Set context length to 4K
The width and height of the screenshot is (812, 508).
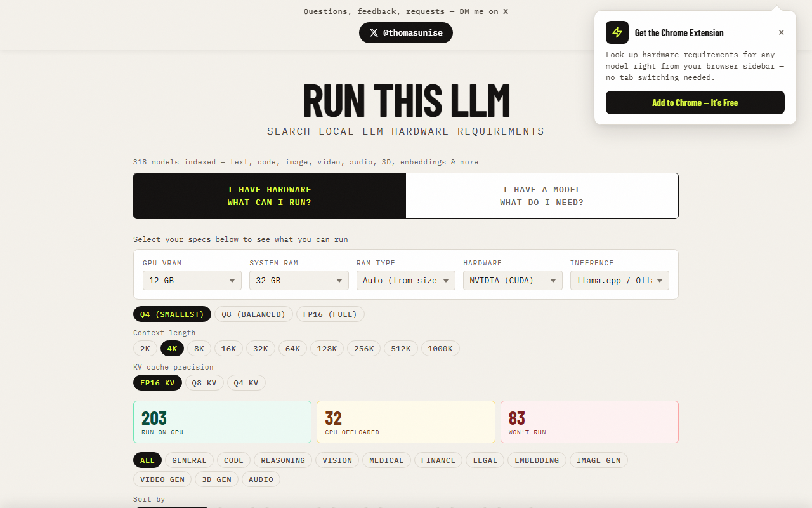(x=172, y=349)
